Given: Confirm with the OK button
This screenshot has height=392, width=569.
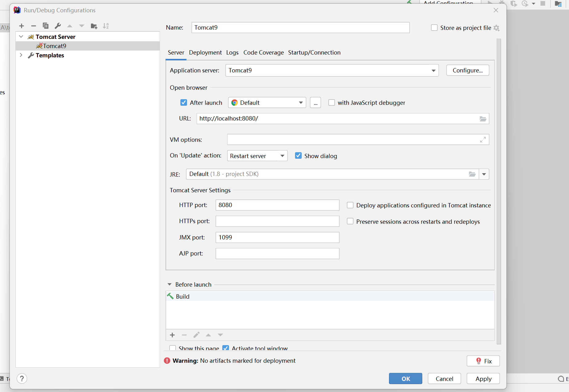Looking at the screenshot, I should coord(406,378).
